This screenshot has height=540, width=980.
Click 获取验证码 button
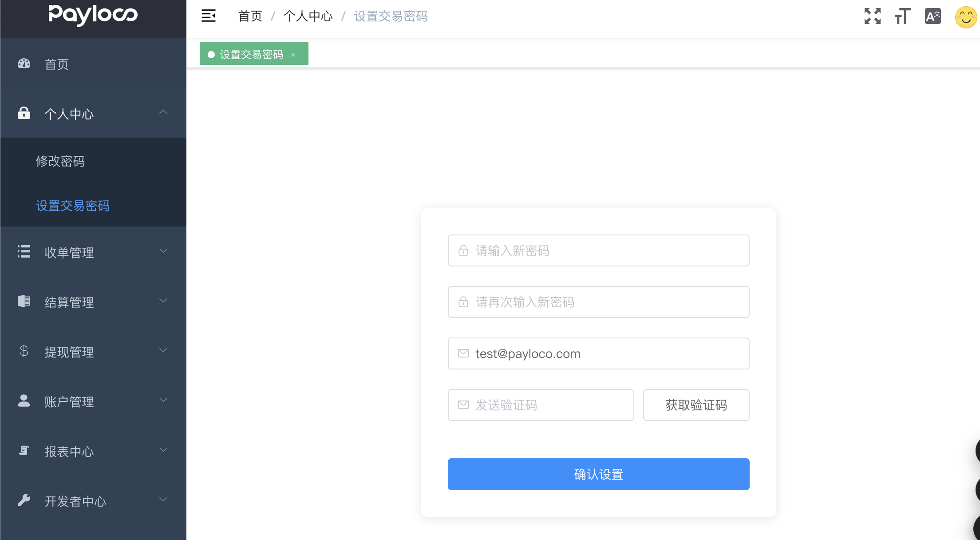696,405
